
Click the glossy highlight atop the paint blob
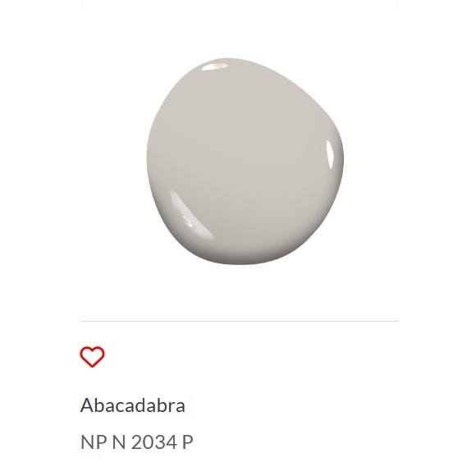[x=215, y=66]
